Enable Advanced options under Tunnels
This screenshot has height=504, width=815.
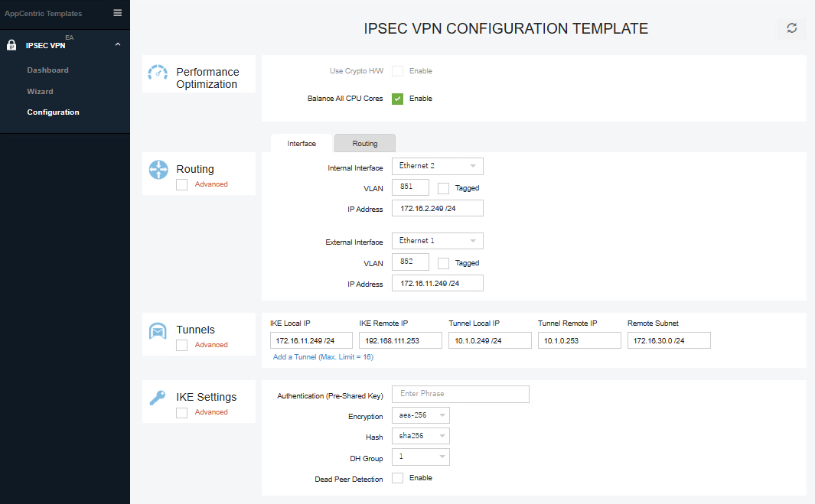pyautogui.click(x=181, y=344)
